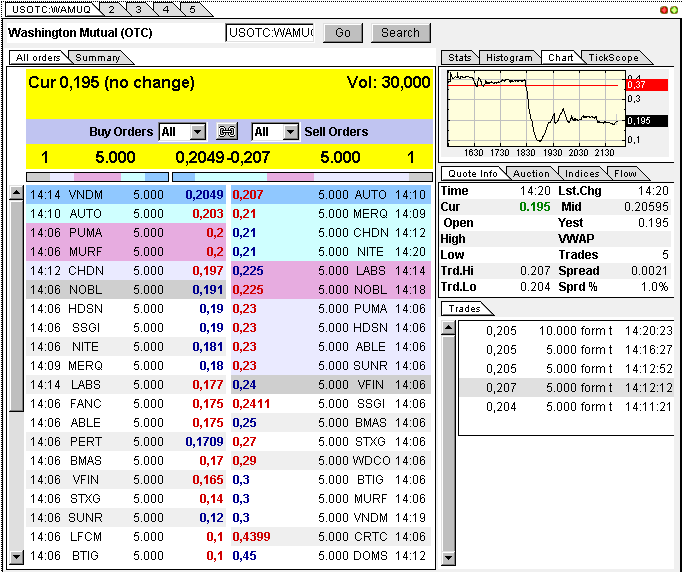Click the buy-side depth color bar
Screen dimensions: 682x572
pyautogui.click(x=97, y=177)
